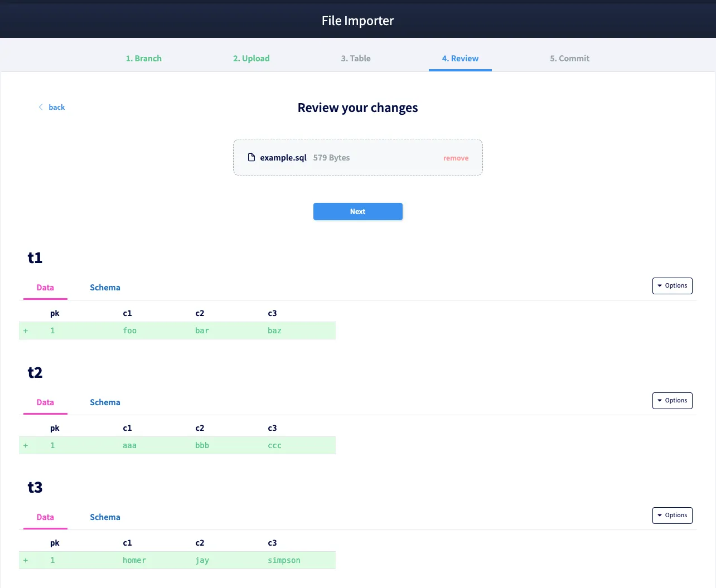Viewport: 716px width, 588px height.
Task: Open the Options dropdown for table t1
Action: pyautogui.click(x=672, y=286)
